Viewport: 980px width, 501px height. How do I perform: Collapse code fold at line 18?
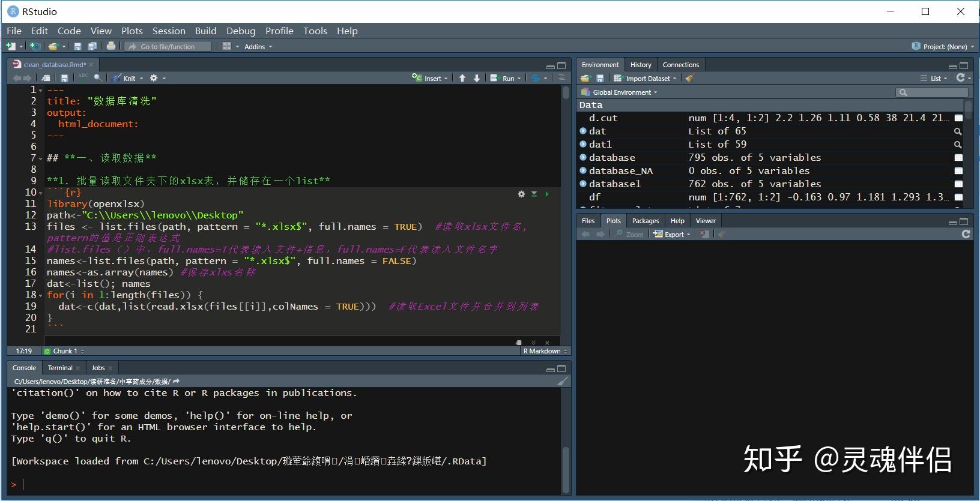pos(40,295)
